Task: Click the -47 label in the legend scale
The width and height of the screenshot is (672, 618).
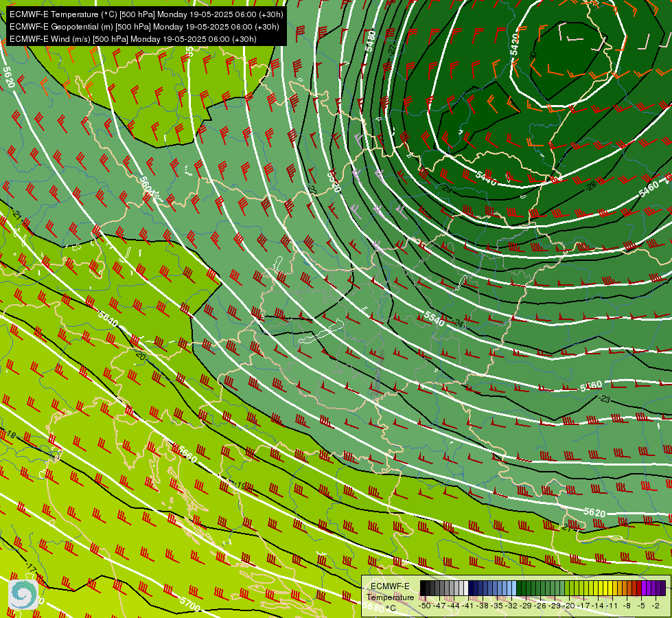Action: tap(439, 606)
